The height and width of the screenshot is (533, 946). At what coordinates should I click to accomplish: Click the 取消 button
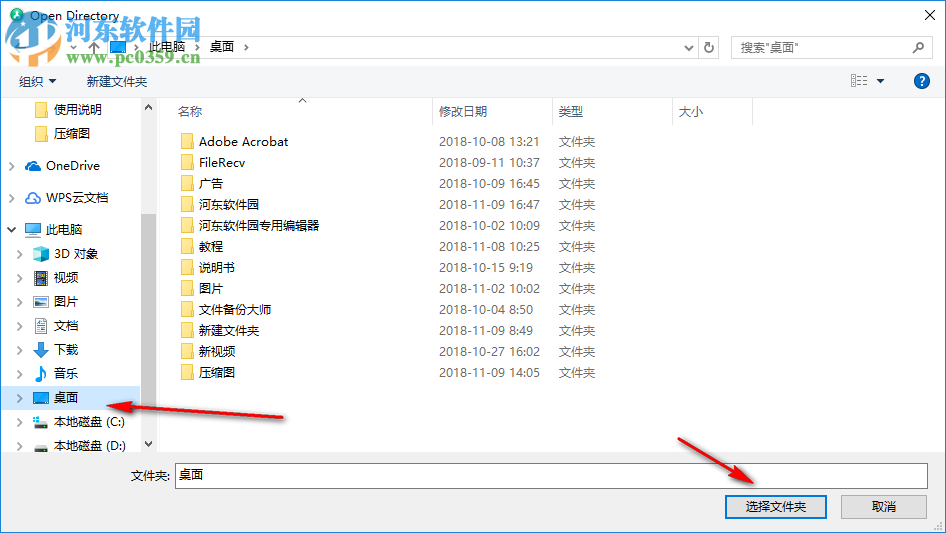(883, 506)
